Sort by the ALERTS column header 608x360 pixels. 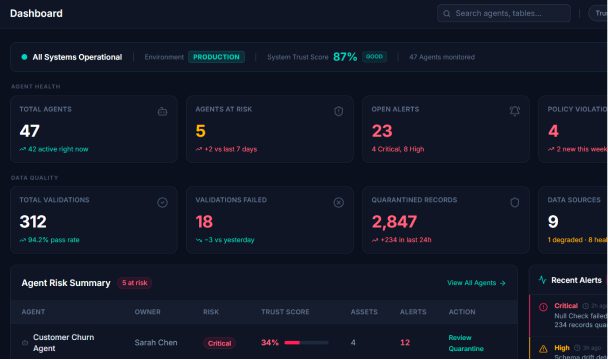413,312
